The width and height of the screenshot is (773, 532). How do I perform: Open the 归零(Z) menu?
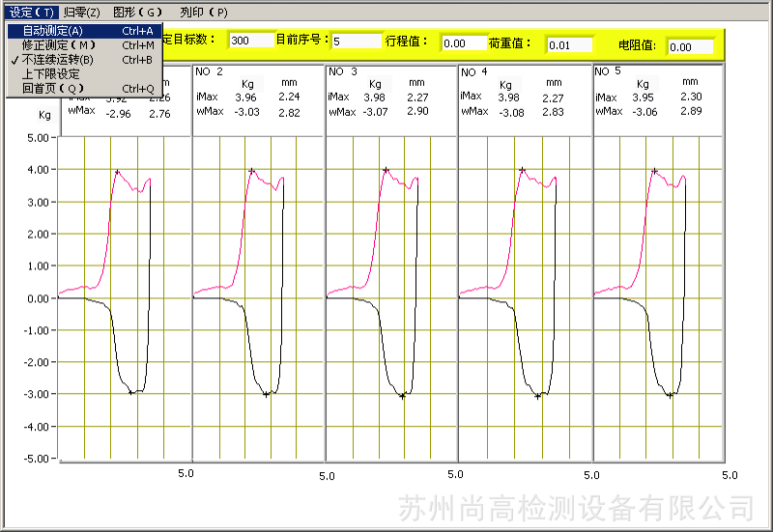81,13
